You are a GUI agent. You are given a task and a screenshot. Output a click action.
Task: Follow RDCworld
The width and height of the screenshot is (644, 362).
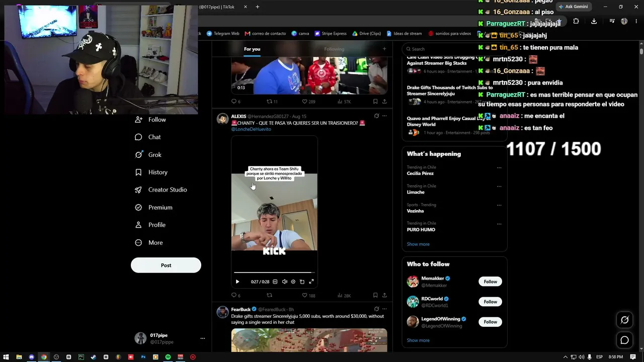coord(490,302)
